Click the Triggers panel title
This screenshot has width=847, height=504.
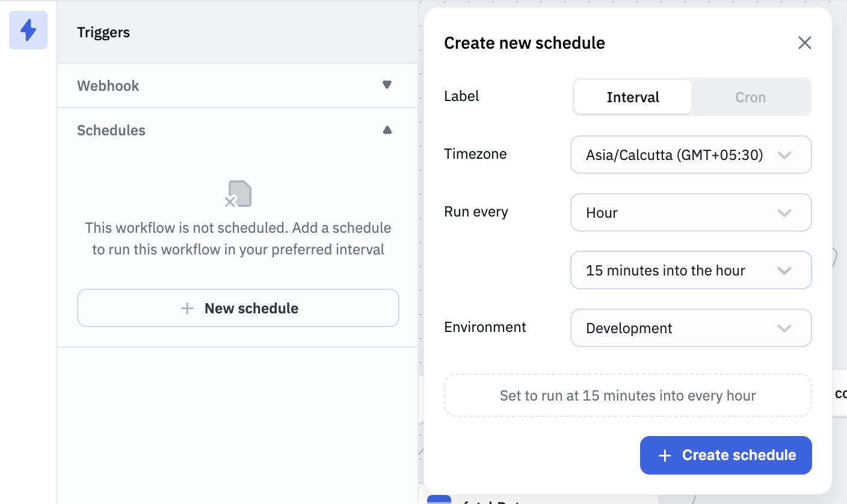pos(103,32)
